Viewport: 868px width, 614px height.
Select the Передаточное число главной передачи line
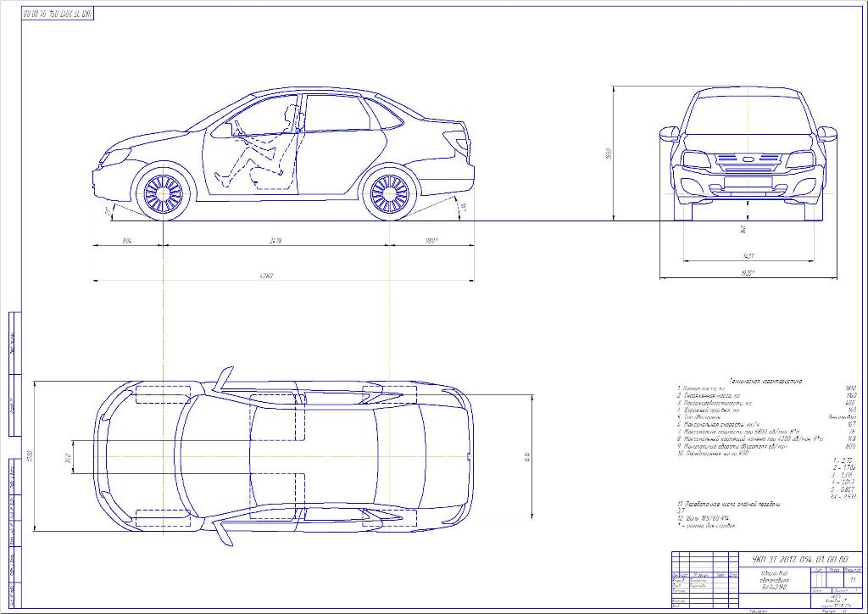728,505
